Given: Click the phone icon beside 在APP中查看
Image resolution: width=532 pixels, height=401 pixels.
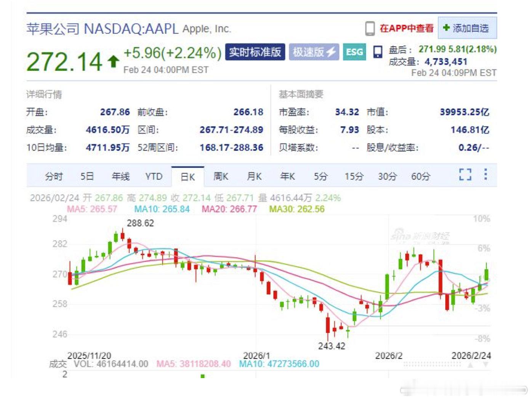Looking at the screenshot, I should [369, 27].
